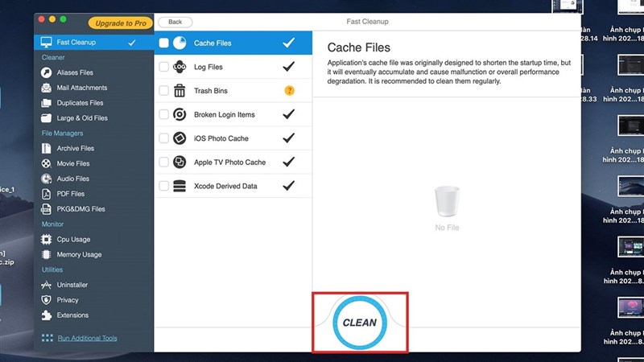Click the Large & Old Files icon

(x=46, y=118)
